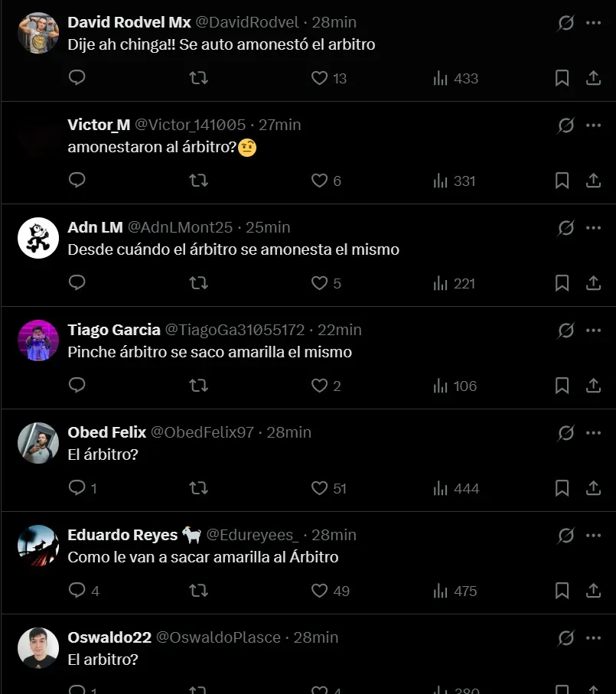Retweet Victor_M's post
616x694 pixels.
tap(198, 180)
